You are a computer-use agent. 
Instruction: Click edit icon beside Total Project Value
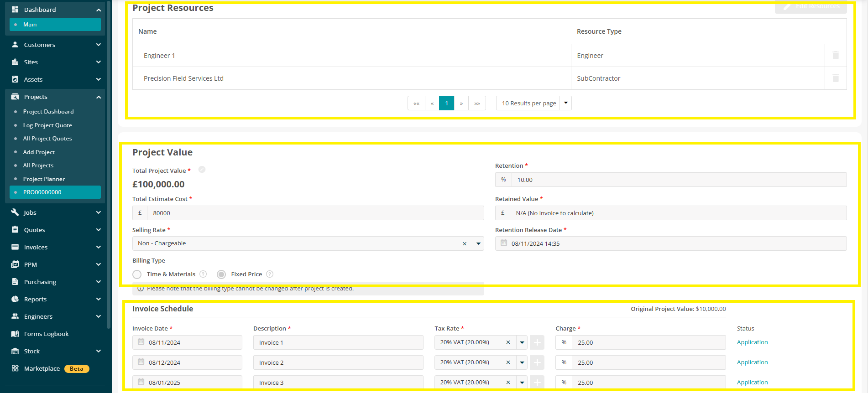pos(202,170)
